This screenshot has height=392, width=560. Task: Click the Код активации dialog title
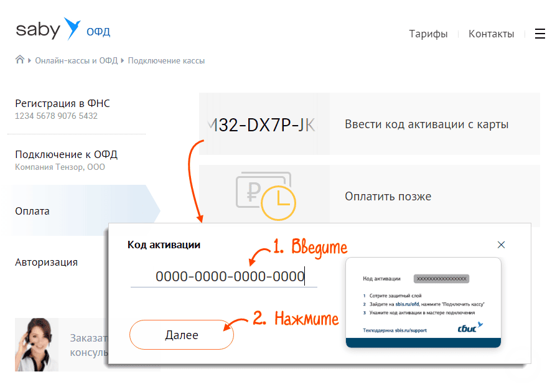[164, 245]
